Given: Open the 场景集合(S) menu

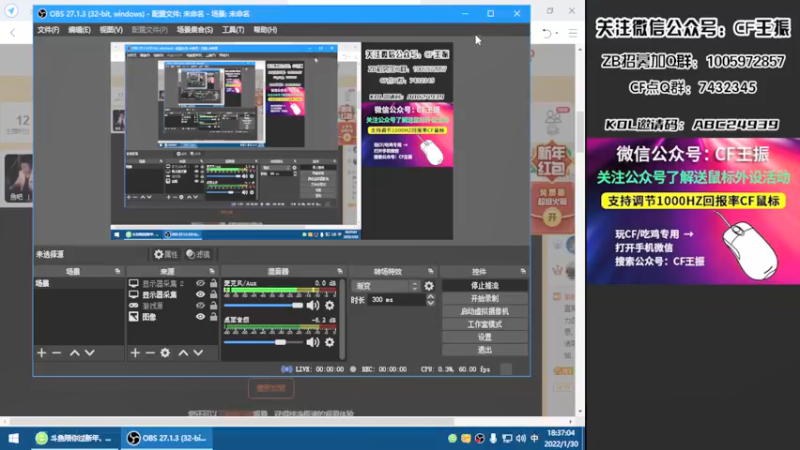Looking at the screenshot, I should point(195,30).
